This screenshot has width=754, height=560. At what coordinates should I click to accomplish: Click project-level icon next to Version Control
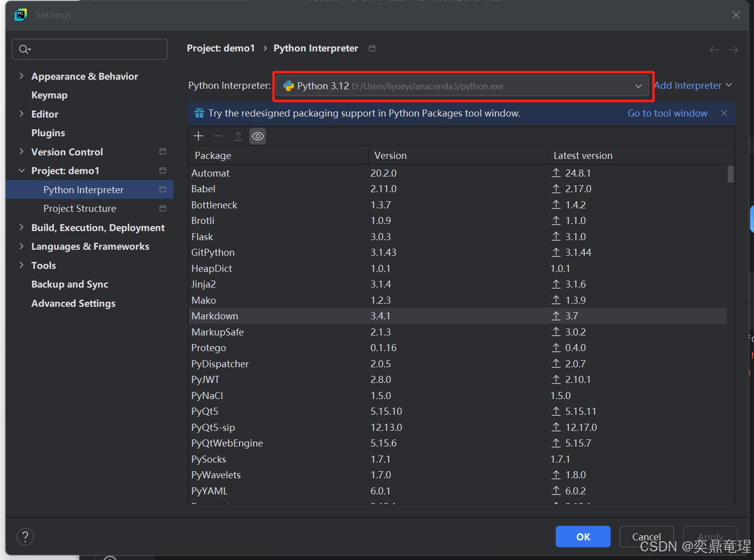[x=163, y=151]
